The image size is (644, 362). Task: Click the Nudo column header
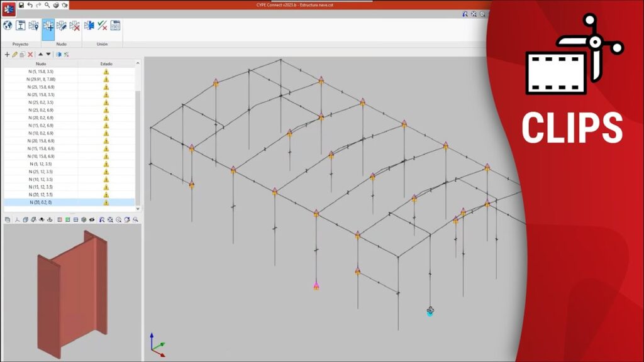click(41, 64)
